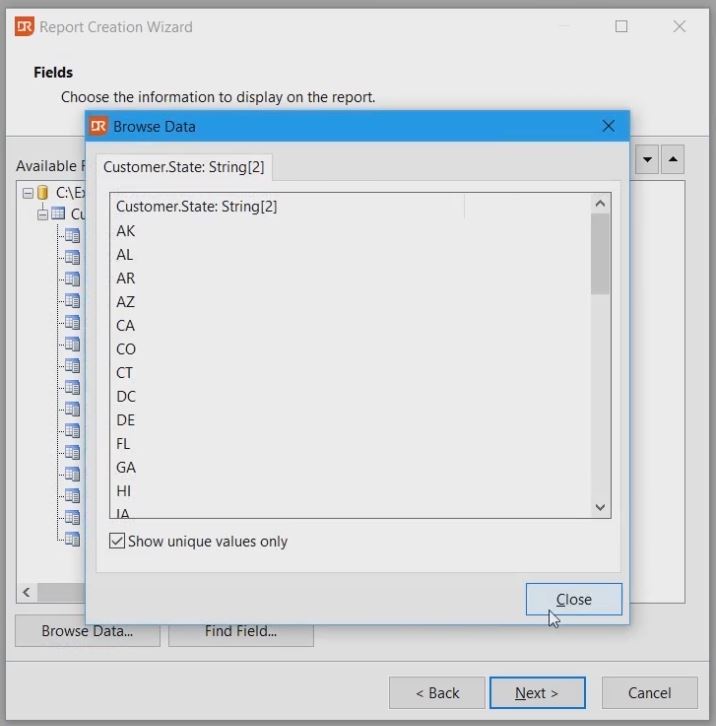Click the move up arrow button
The height and width of the screenshot is (726, 716).
pyautogui.click(x=673, y=160)
